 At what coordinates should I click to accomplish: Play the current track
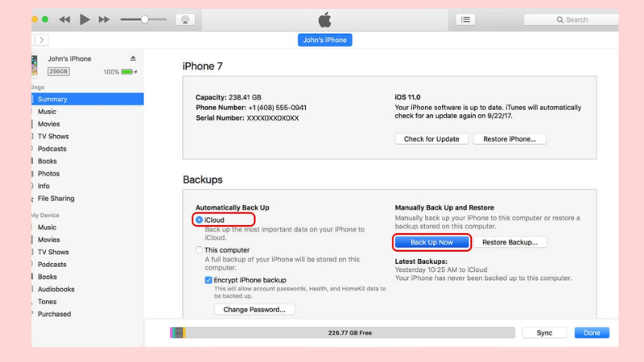point(85,19)
